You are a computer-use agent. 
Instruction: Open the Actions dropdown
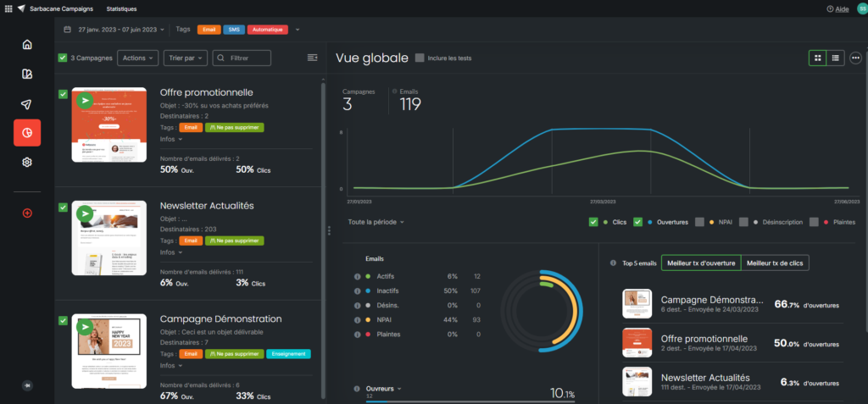[138, 58]
